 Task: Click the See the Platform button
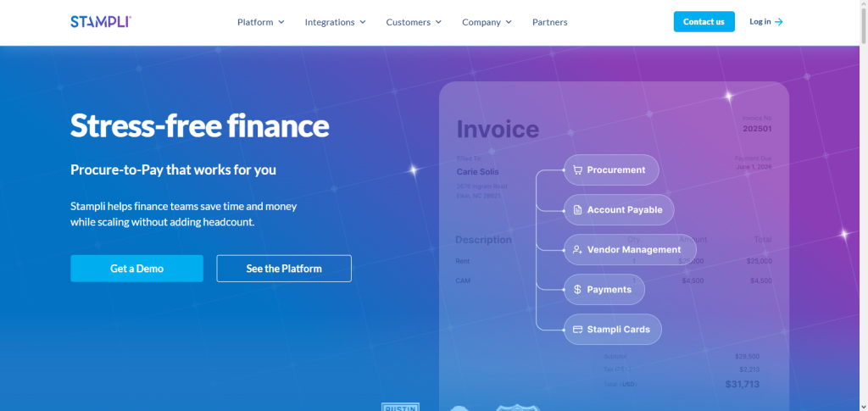(284, 269)
